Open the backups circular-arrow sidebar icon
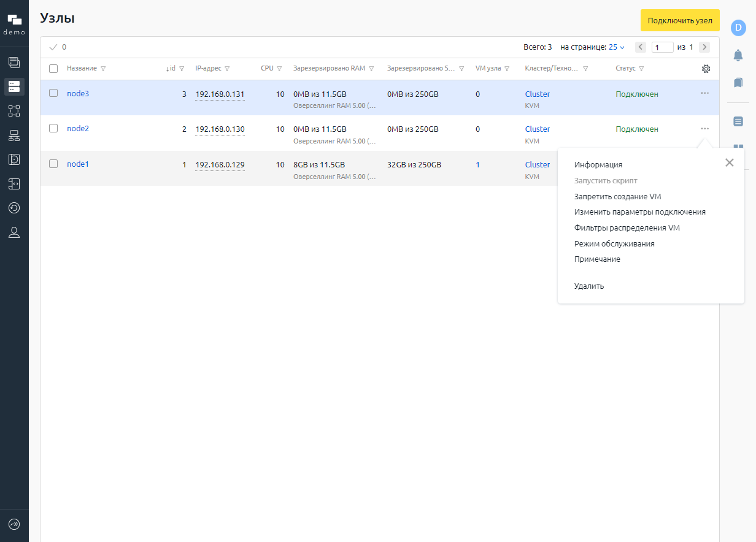756x542 pixels. click(x=14, y=208)
